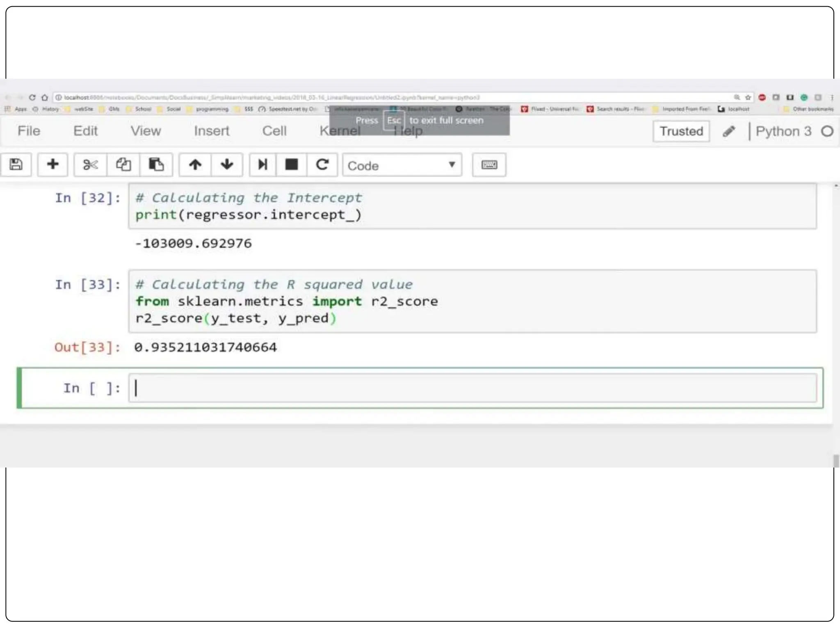Expand the Code cell type dropdown
840x630 pixels.
click(x=402, y=165)
